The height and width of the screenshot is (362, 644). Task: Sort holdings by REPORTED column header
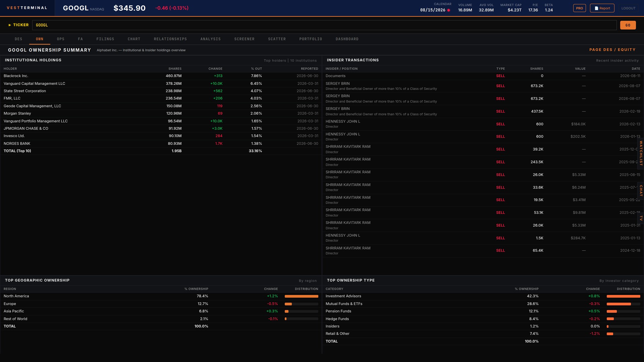click(x=309, y=69)
